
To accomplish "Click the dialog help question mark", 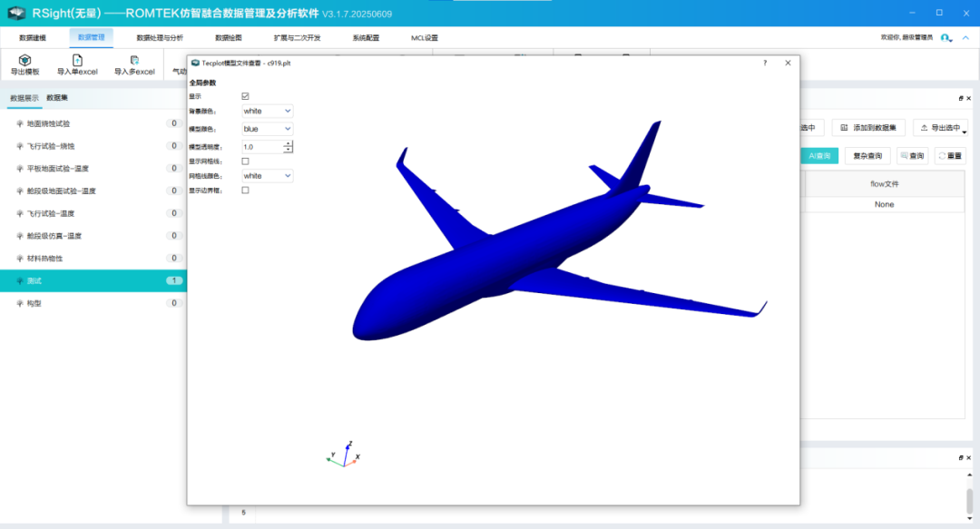I will click(x=764, y=63).
